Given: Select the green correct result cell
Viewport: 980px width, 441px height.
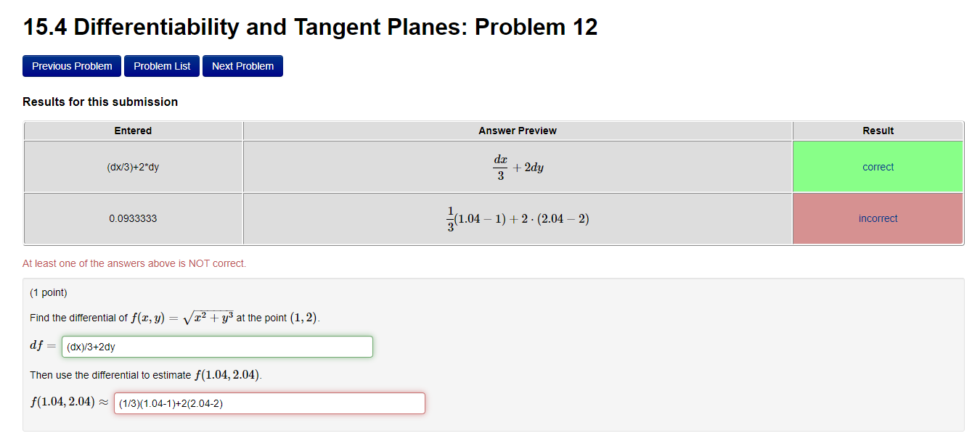Looking at the screenshot, I should pos(878,166).
